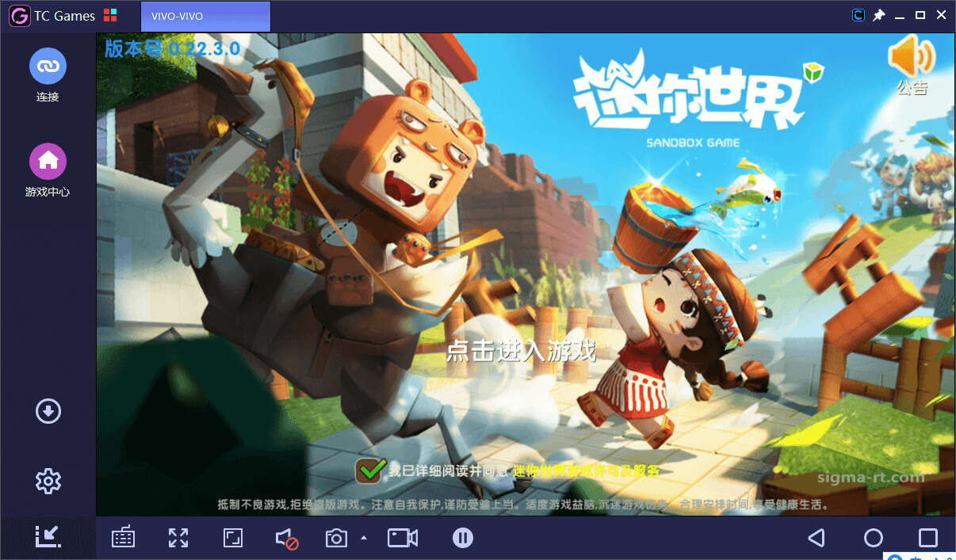Open the 连接 (connect) sidebar icon
This screenshot has width=956, height=560.
tap(48, 67)
